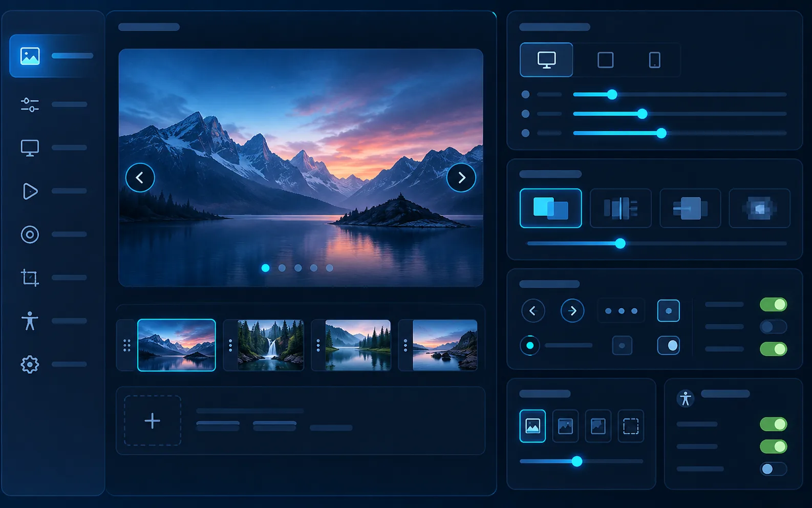Screen dimensions: 812x508
Task: Select the waterfall forest thumbnail
Action: click(x=271, y=345)
